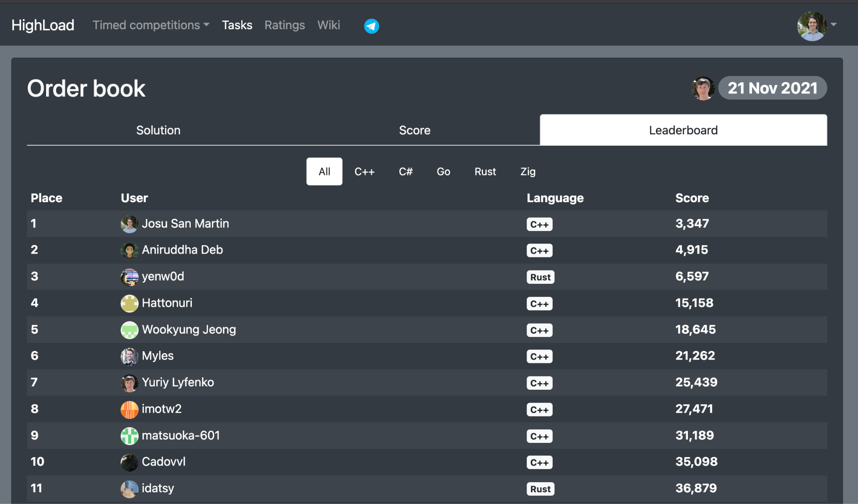858x504 pixels.
Task: Enable the Zig language filter
Action: pos(528,171)
